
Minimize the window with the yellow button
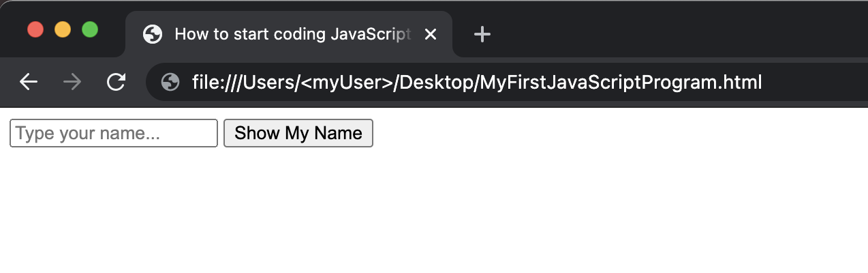coord(63,30)
